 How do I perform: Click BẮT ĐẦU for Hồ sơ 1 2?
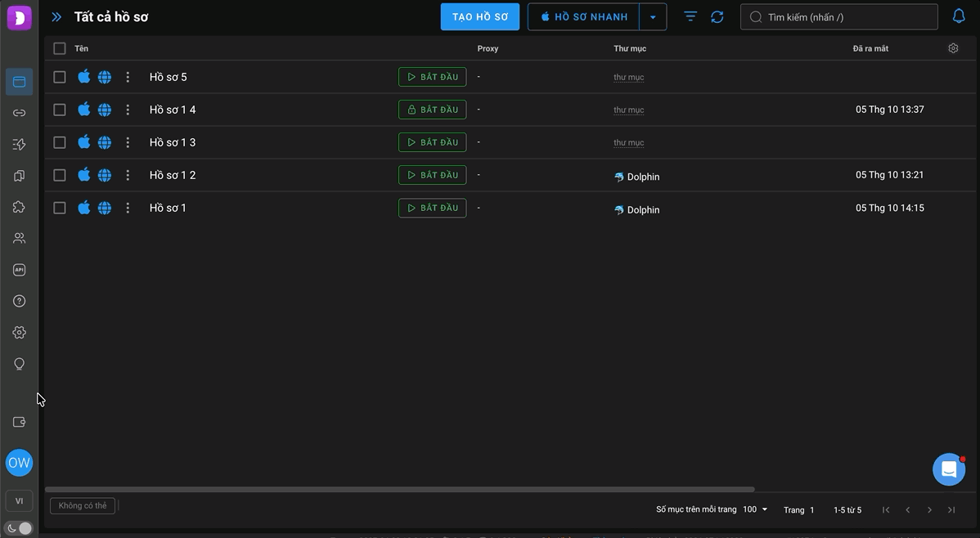(433, 175)
